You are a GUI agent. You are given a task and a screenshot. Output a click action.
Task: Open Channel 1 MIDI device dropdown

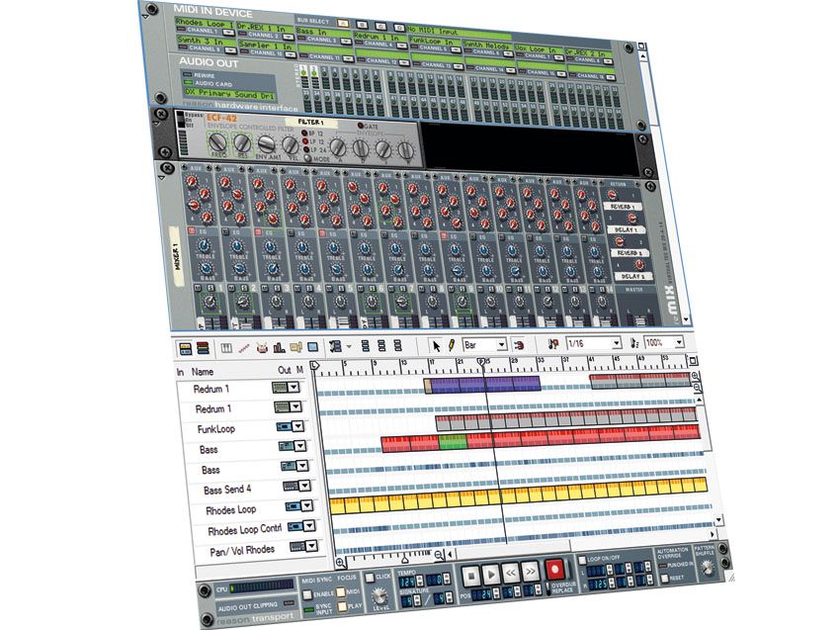pos(228,33)
